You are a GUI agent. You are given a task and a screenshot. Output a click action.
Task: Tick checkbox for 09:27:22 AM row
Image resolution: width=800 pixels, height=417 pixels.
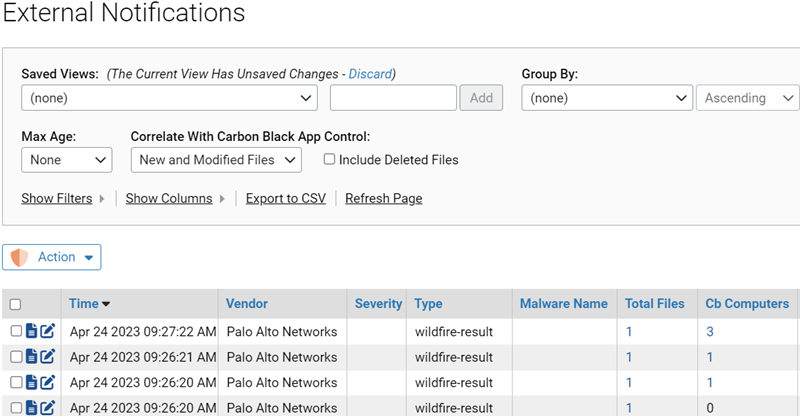tap(16, 331)
